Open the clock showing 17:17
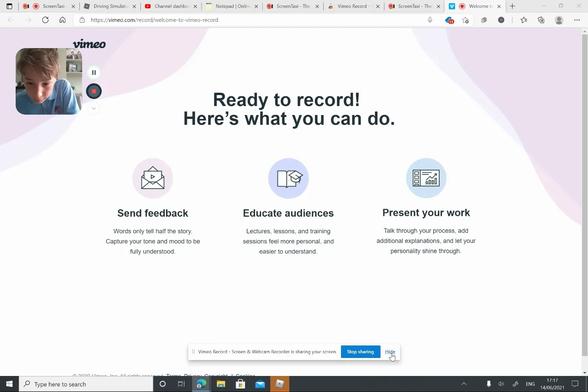 [552, 384]
